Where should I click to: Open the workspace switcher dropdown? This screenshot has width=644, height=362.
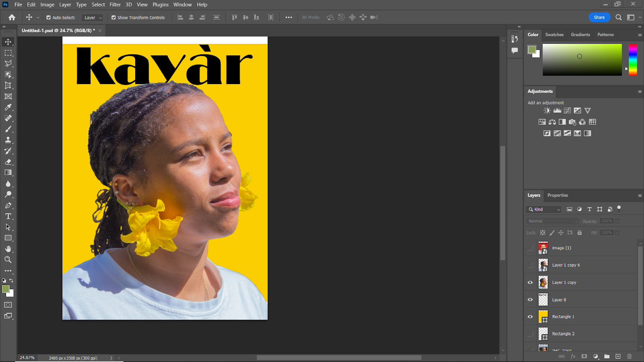pos(634,17)
